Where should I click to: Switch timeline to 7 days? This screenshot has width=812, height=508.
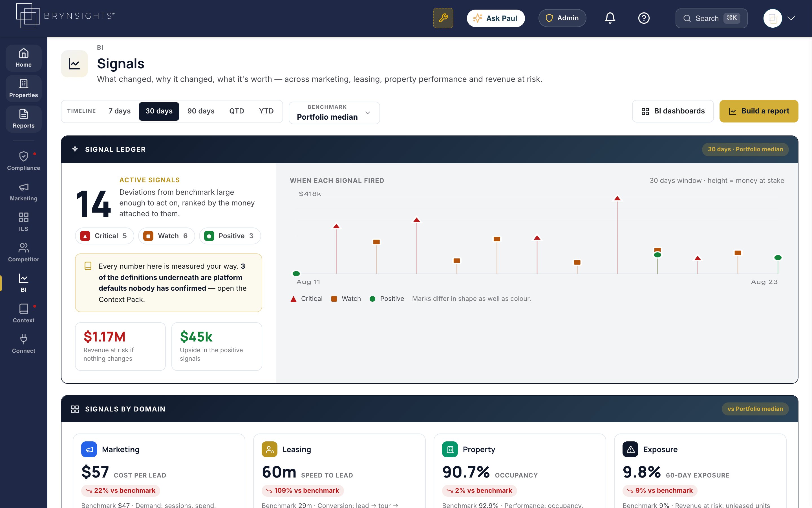[x=120, y=111]
